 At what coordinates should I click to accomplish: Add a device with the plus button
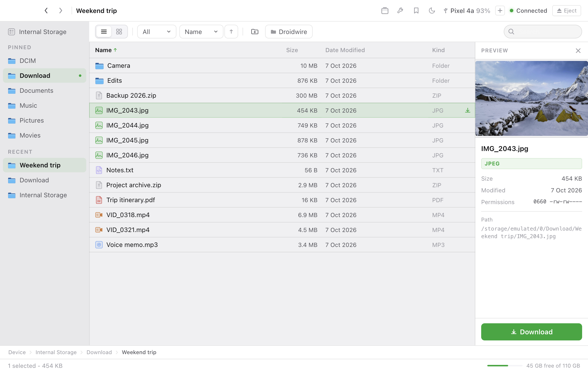coord(500,11)
